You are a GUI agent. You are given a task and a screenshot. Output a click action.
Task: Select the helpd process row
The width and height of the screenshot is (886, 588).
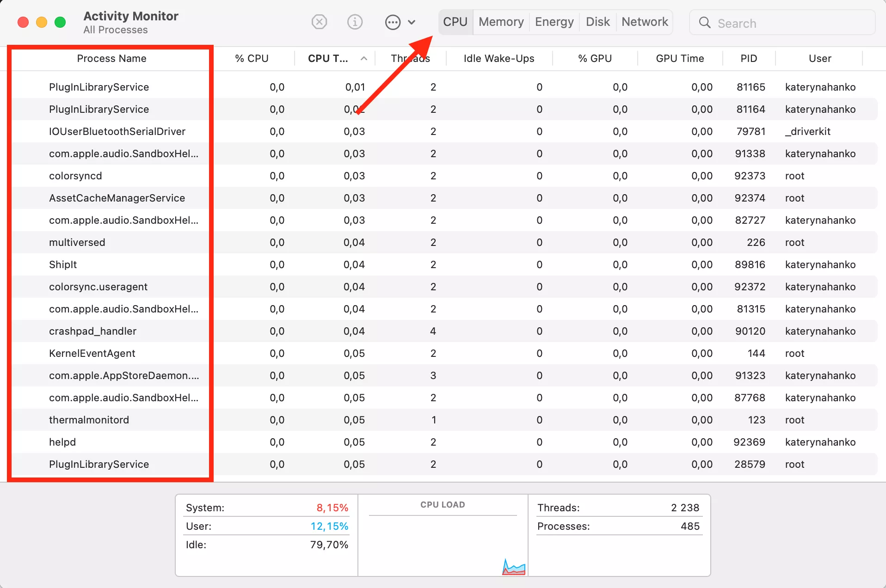coord(443,442)
